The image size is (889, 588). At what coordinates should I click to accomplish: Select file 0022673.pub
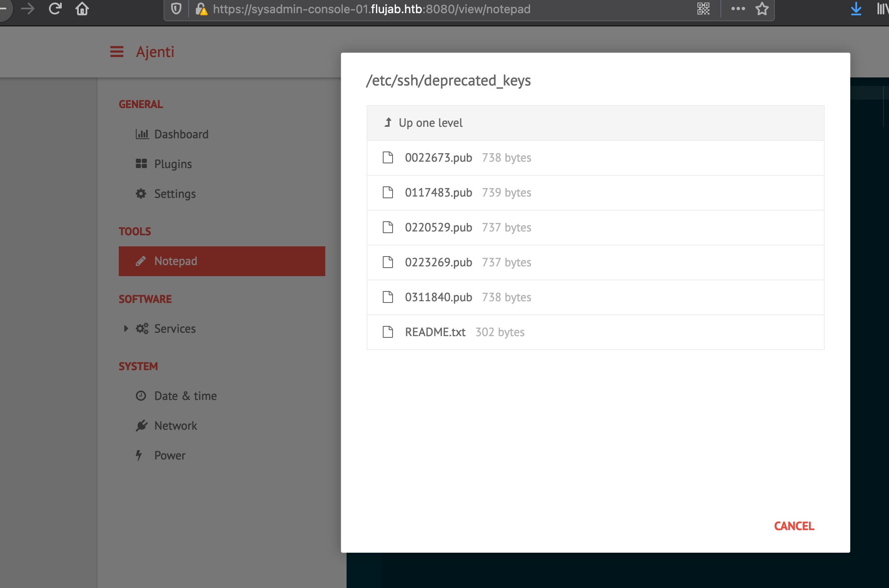pos(438,158)
